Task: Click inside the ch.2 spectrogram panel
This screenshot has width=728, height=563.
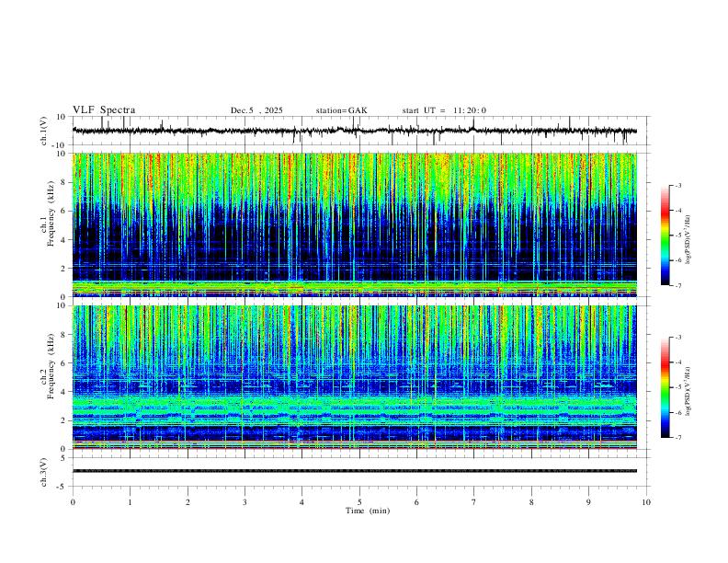Action: point(355,377)
